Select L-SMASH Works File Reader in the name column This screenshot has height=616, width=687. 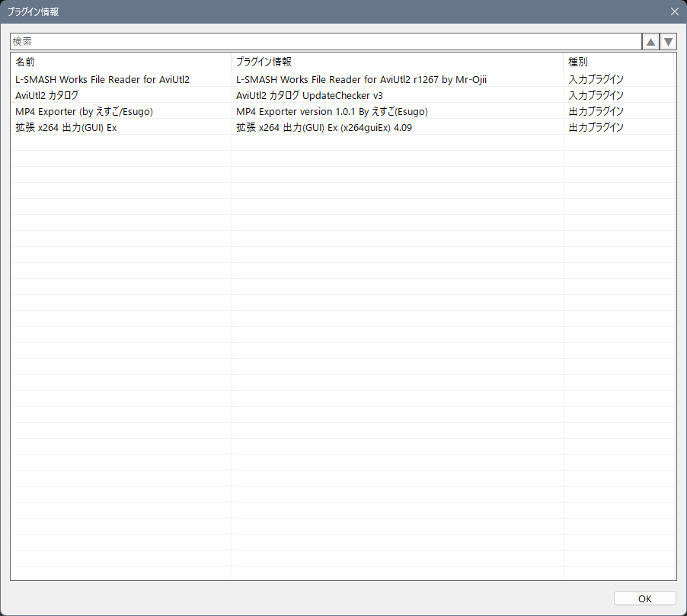tap(102, 79)
